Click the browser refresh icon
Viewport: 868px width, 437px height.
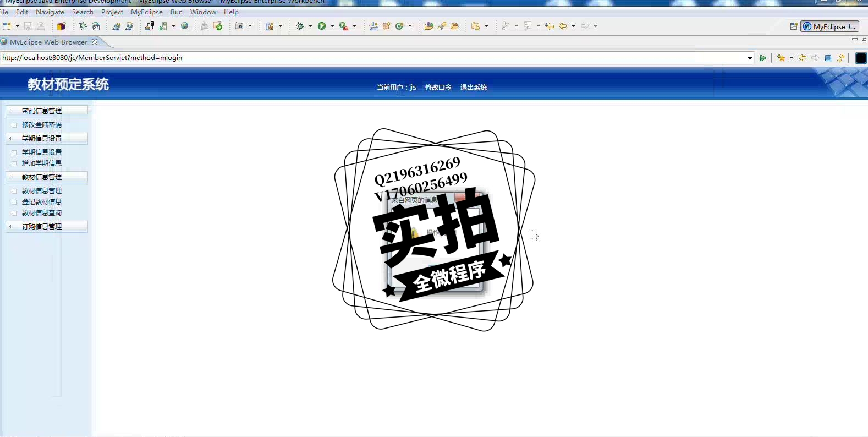(x=840, y=58)
